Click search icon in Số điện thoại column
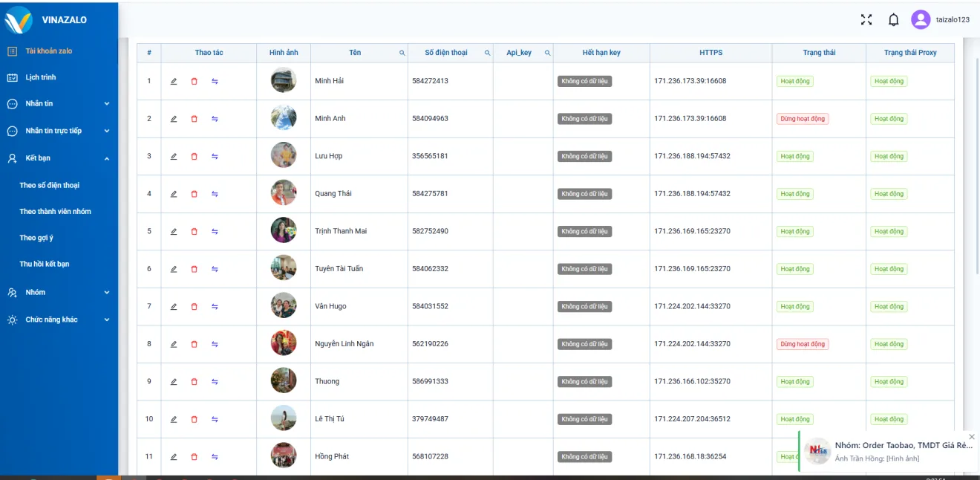 pyautogui.click(x=488, y=53)
